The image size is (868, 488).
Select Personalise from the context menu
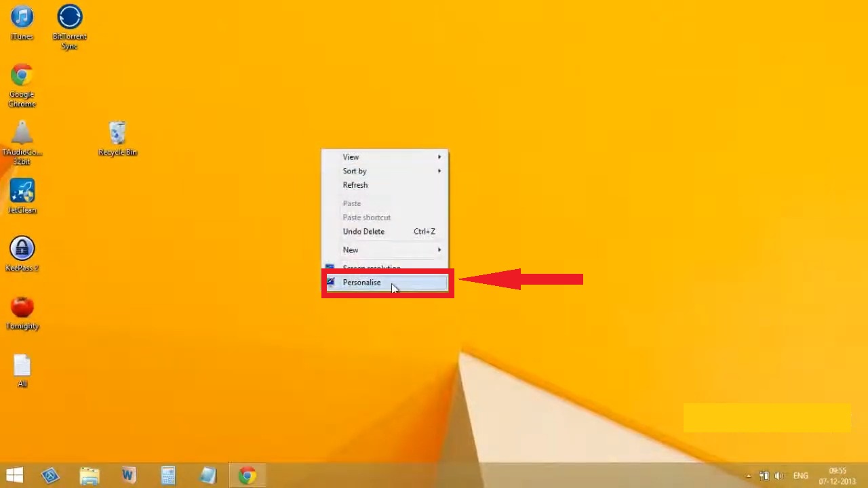(361, 282)
